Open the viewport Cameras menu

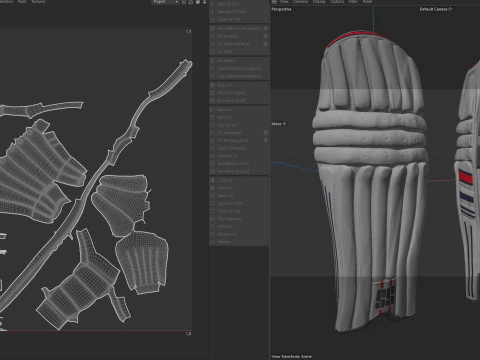[x=300, y=2]
